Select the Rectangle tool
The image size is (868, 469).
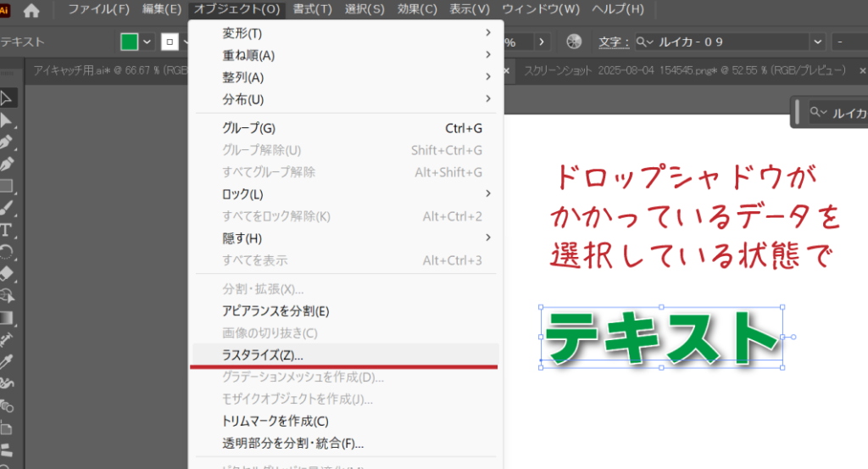pyautogui.click(x=7, y=186)
